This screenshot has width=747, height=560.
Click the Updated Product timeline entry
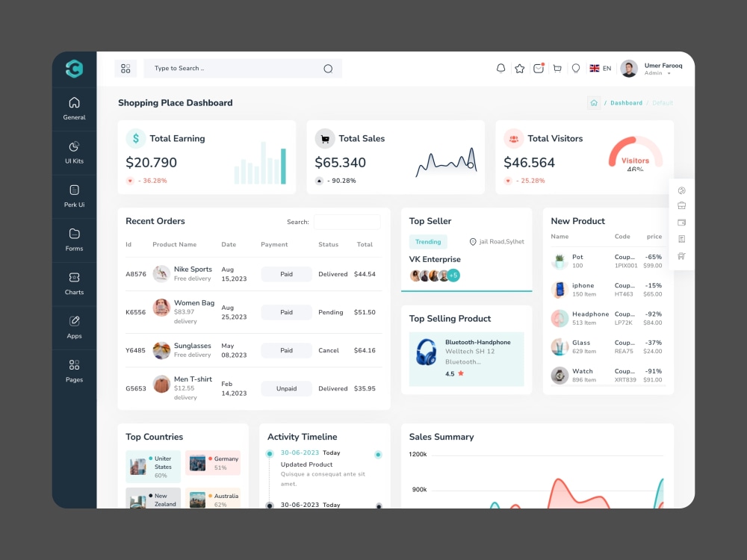(306, 464)
